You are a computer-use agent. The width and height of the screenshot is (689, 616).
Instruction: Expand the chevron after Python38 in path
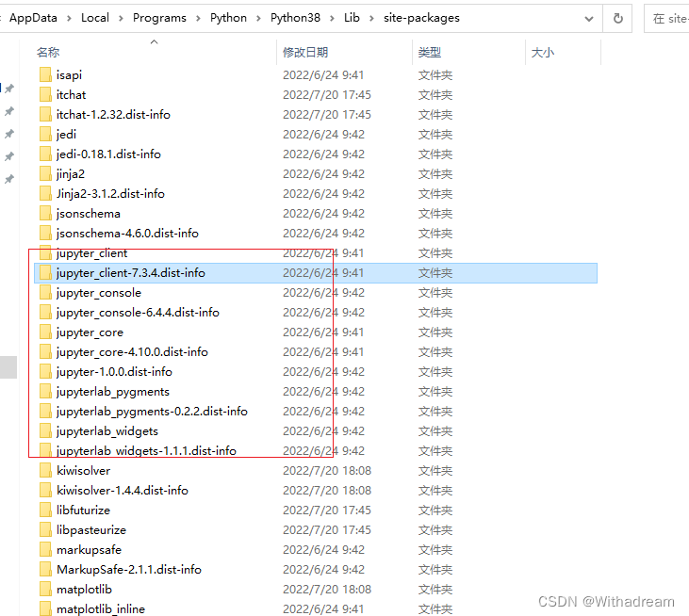332,18
